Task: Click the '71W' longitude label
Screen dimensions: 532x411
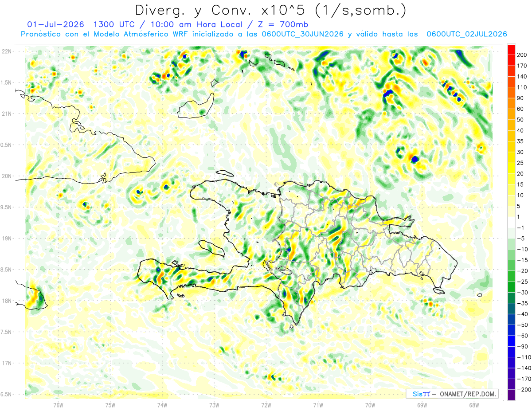Action: [318, 405]
